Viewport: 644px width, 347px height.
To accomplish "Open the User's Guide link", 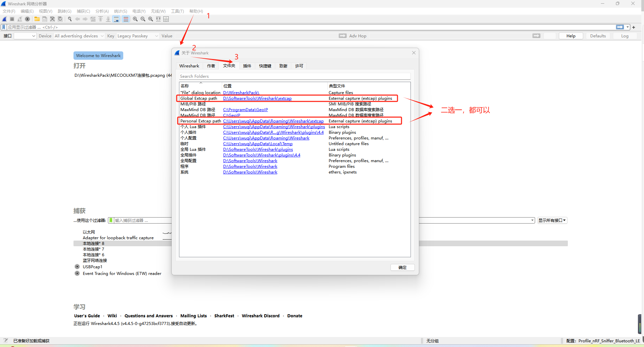I will tap(87, 316).
